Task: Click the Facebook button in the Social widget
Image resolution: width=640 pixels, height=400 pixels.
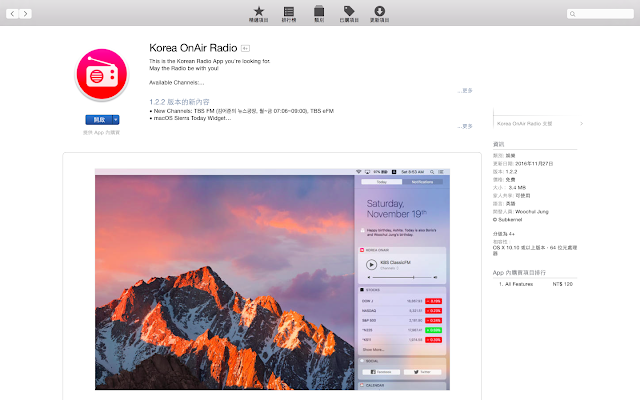Action: point(381,372)
